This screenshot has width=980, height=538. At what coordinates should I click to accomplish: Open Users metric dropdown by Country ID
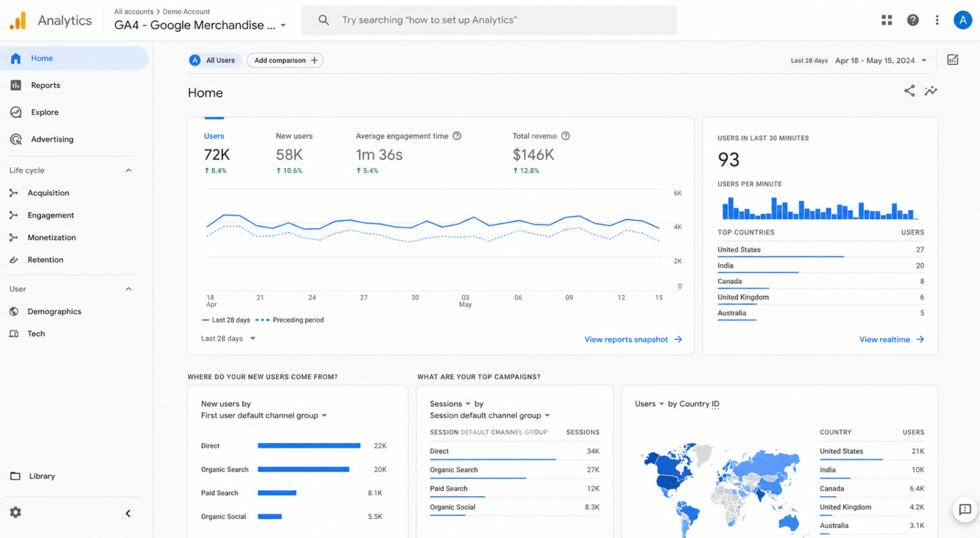[x=650, y=404]
